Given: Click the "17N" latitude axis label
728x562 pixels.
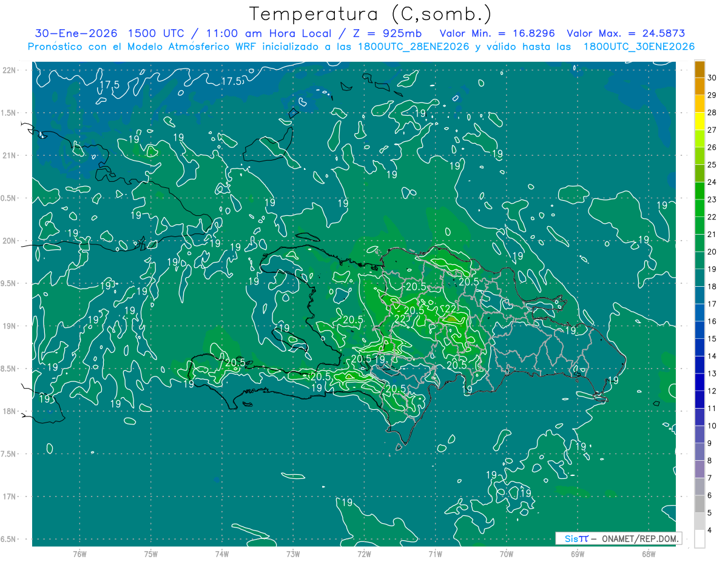Looking at the screenshot, I should pyautogui.click(x=10, y=497).
